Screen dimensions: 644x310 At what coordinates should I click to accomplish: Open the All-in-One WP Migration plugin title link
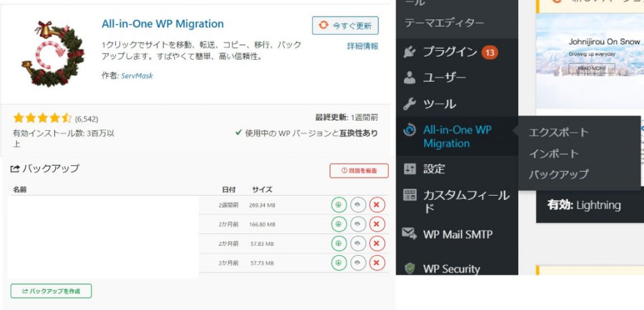click(x=163, y=24)
